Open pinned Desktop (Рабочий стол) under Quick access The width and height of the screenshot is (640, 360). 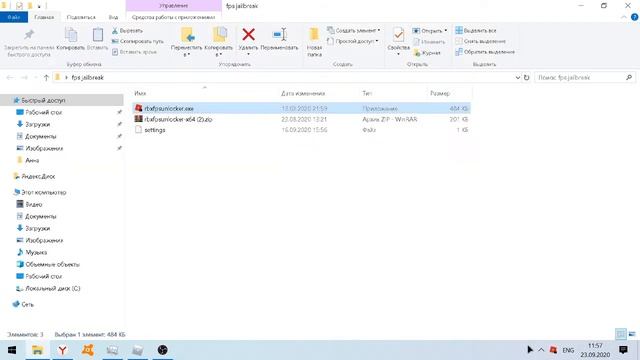43,112
